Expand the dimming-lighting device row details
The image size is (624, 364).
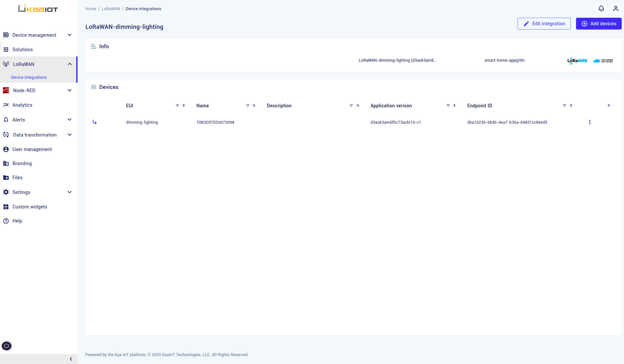tap(95, 122)
